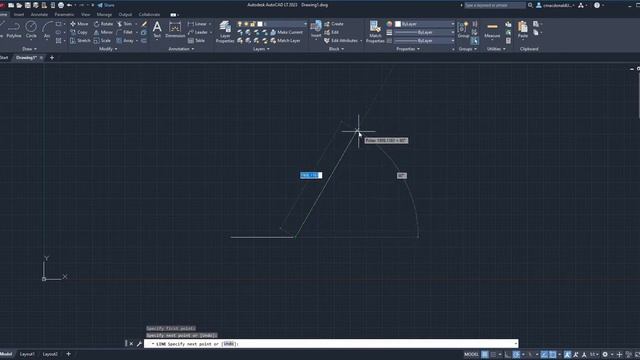Viewport: 640px width, 360px height.
Task: Select the Text annotation tool
Action: [x=157, y=30]
